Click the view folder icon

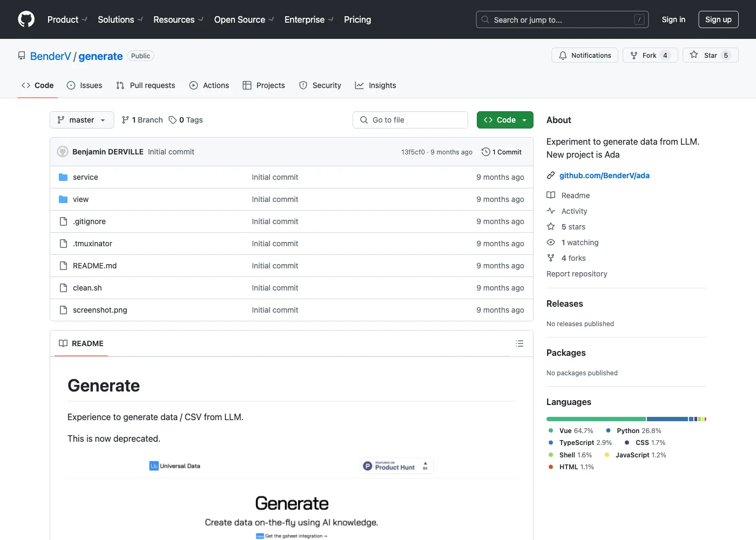click(x=63, y=199)
